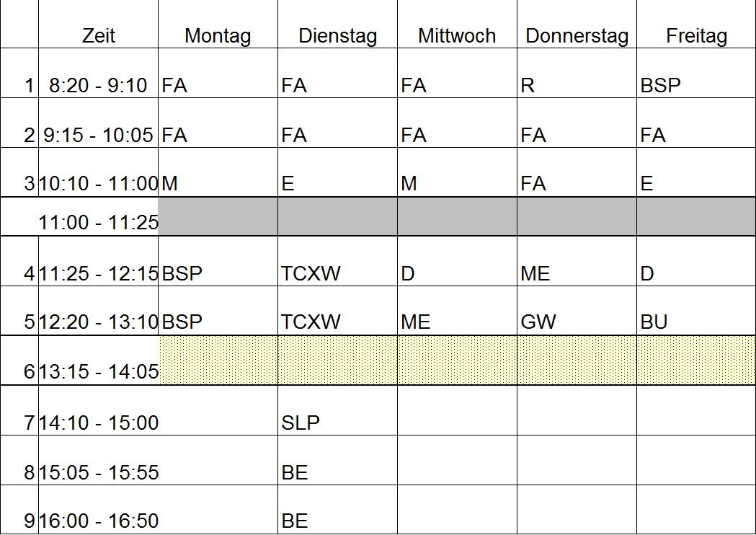756x535 pixels.
Task: Click the Mittwoch column header
Action: (x=457, y=24)
